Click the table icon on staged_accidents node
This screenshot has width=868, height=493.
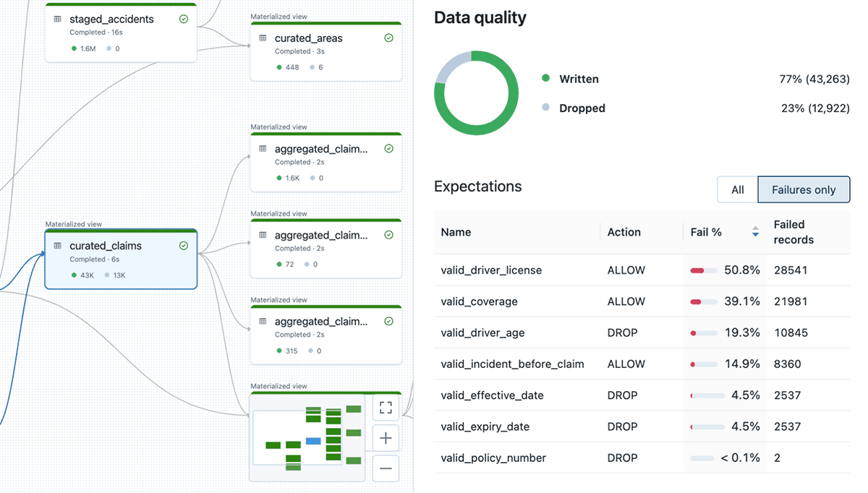click(x=58, y=20)
